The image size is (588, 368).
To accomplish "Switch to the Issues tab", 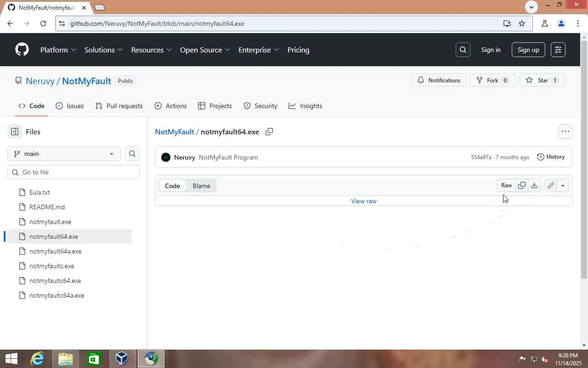I will [70, 106].
